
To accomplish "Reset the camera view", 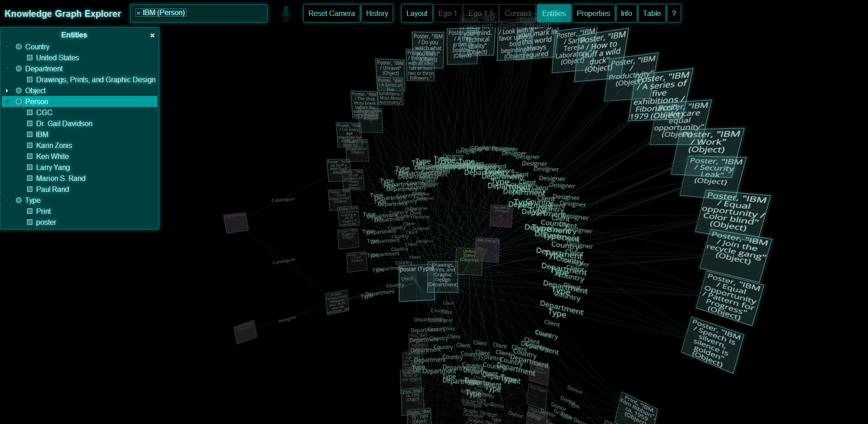I will coord(331,13).
